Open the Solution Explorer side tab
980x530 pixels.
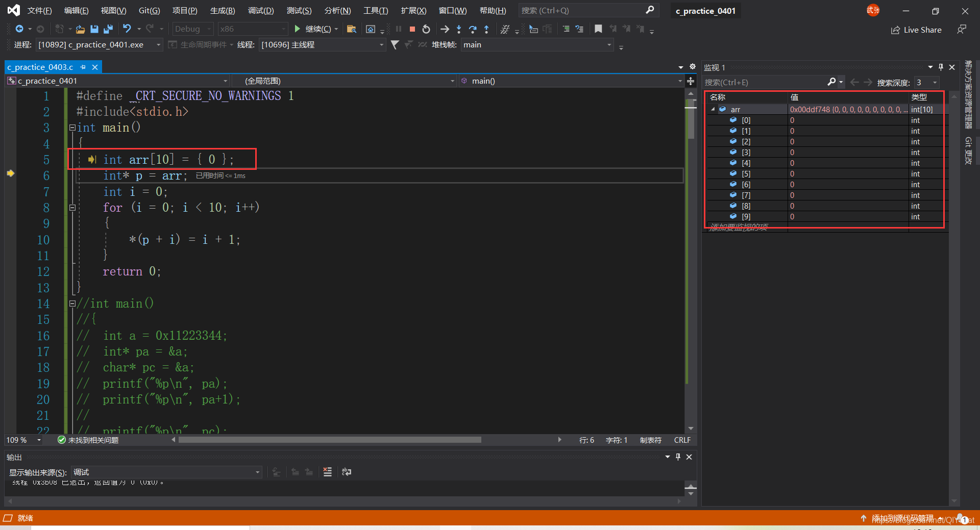click(968, 94)
